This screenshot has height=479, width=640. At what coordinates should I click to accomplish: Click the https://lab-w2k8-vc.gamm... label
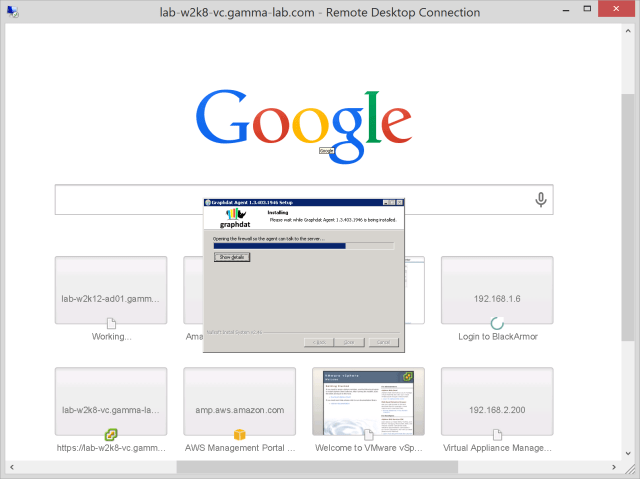pos(111,448)
